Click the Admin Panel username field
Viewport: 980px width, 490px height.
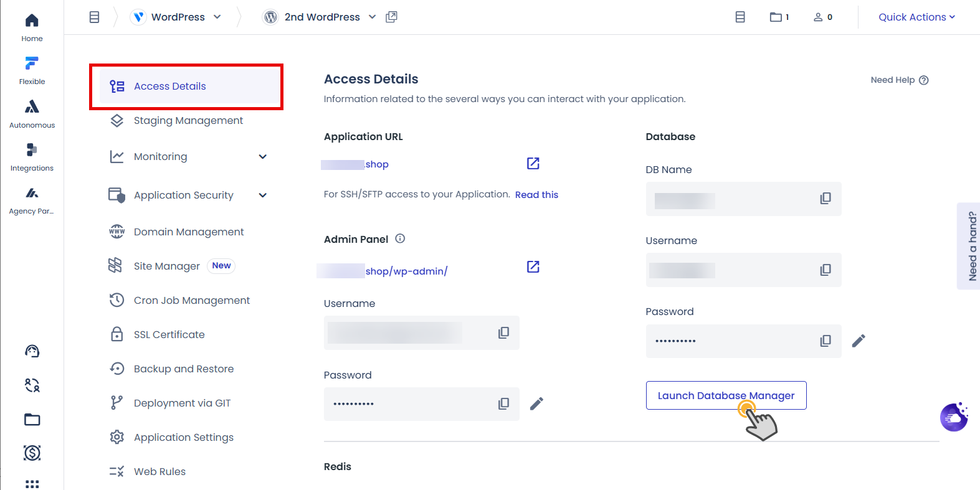click(422, 332)
